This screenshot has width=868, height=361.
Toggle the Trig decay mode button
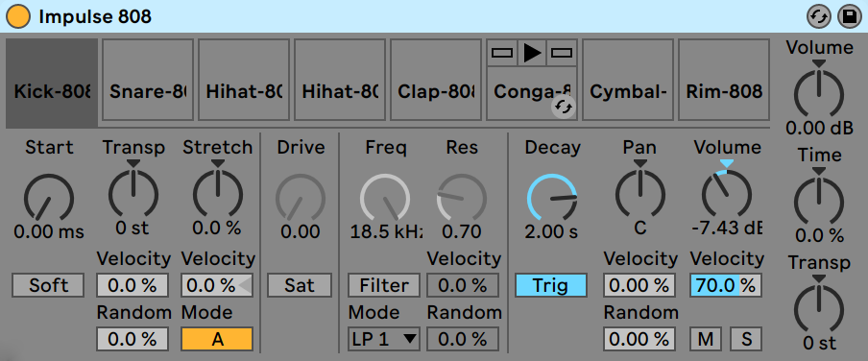click(x=551, y=286)
